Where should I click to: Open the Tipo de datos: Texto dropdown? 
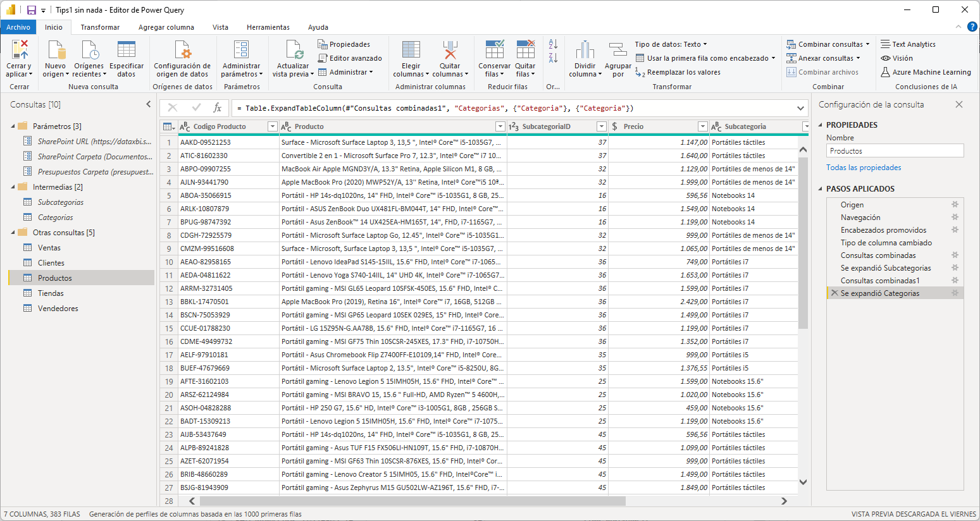tap(671, 44)
